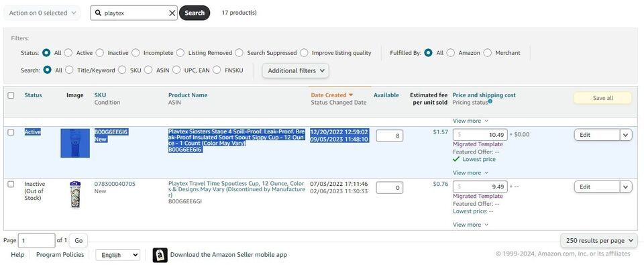The image size is (644, 265).
Task: Select the Active status radio
Action: [68, 52]
